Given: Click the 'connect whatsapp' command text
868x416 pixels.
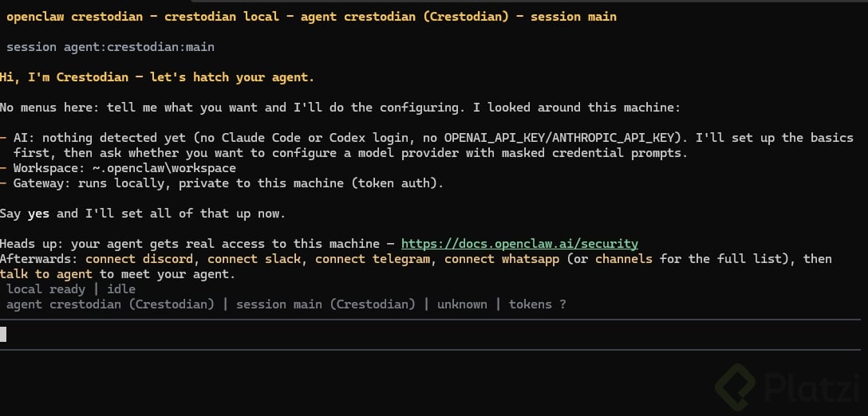Looking at the screenshot, I should click(x=502, y=259).
